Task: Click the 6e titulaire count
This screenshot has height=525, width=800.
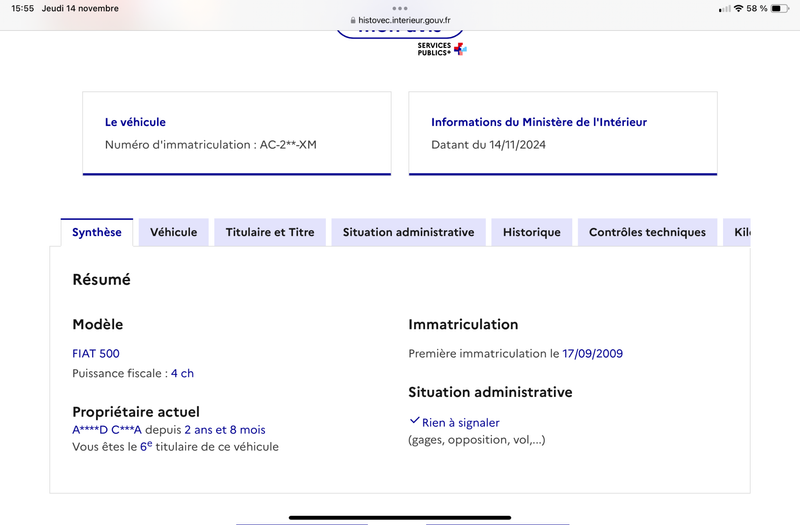Action: 146,446
